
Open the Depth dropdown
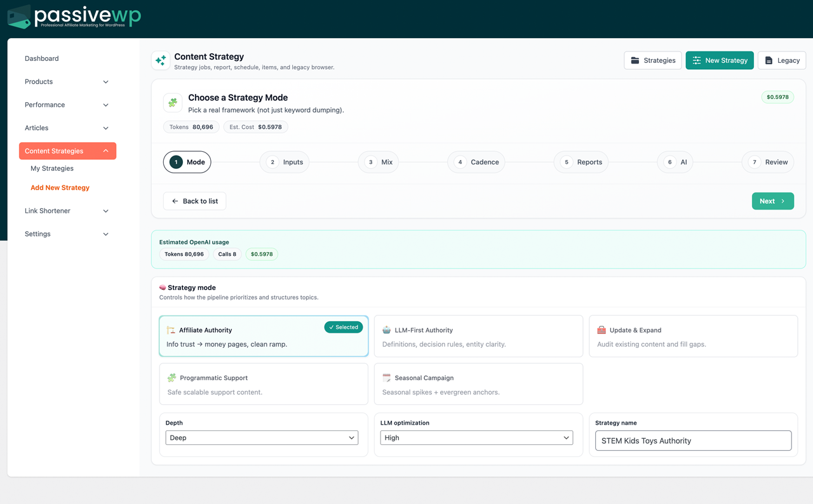click(x=262, y=437)
